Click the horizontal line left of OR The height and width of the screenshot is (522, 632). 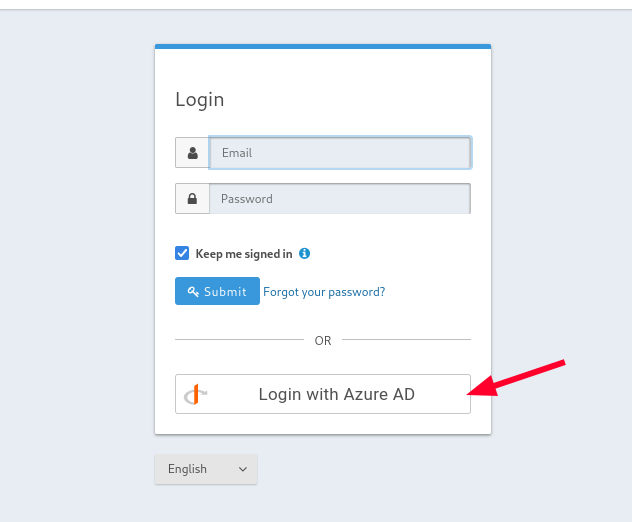click(239, 339)
